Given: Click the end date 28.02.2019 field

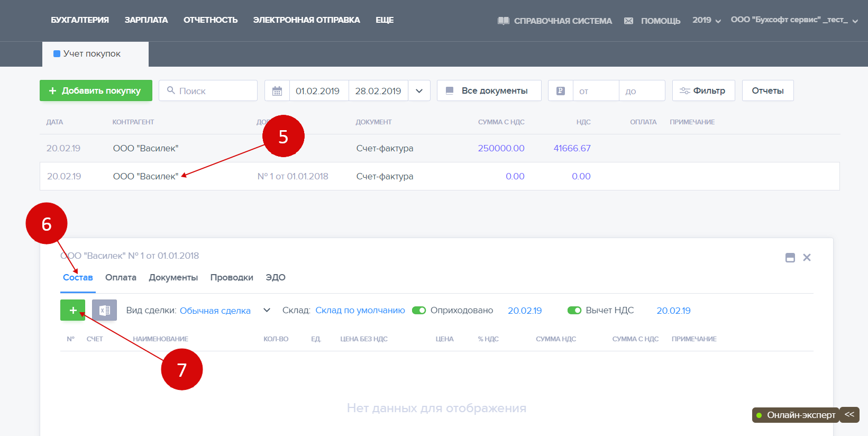Looking at the screenshot, I should 378,91.
